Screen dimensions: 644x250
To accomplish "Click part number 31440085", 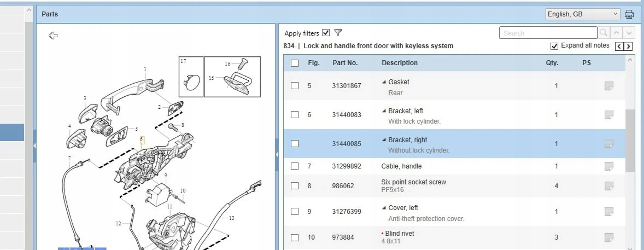I will [x=346, y=144].
